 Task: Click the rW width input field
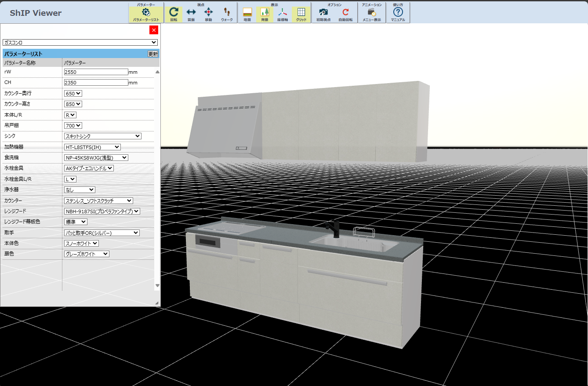tap(96, 72)
